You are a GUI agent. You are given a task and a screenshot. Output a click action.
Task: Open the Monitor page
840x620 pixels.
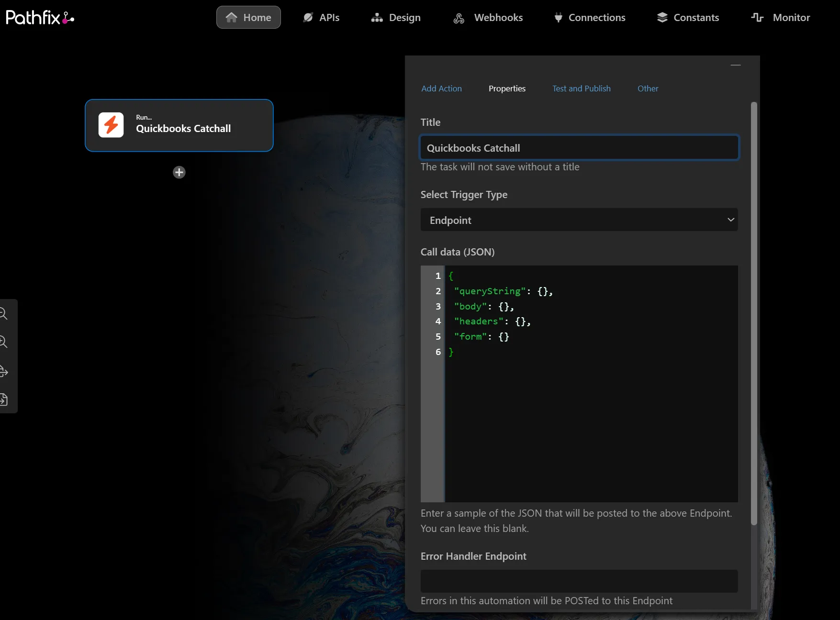(x=781, y=17)
